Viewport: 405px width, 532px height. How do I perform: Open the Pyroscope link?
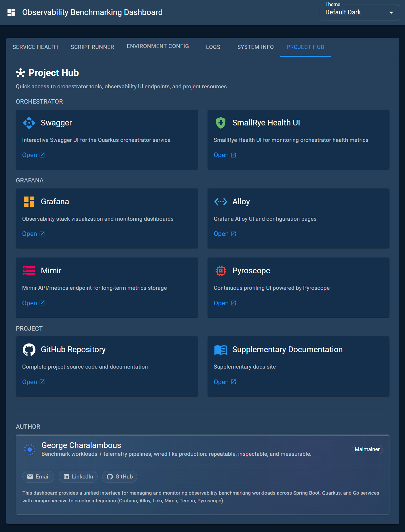click(x=225, y=303)
